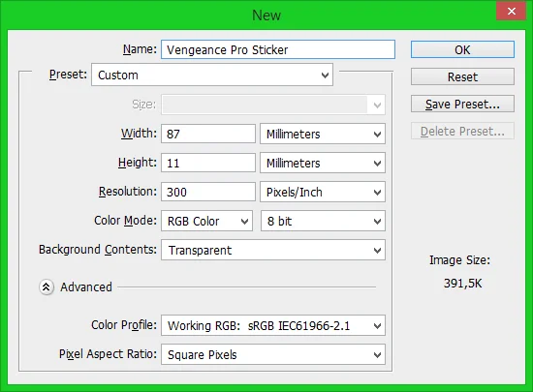Click the OK button
Image resolution: width=533 pixels, height=392 pixels.
pyautogui.click(x=462, y=49)
